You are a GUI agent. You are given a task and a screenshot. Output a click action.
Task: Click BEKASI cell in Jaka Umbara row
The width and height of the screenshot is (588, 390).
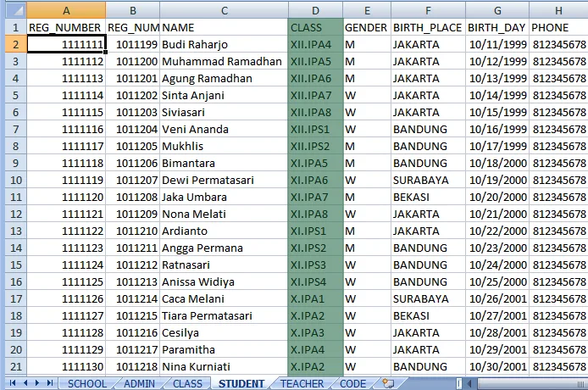click(428, 197)
